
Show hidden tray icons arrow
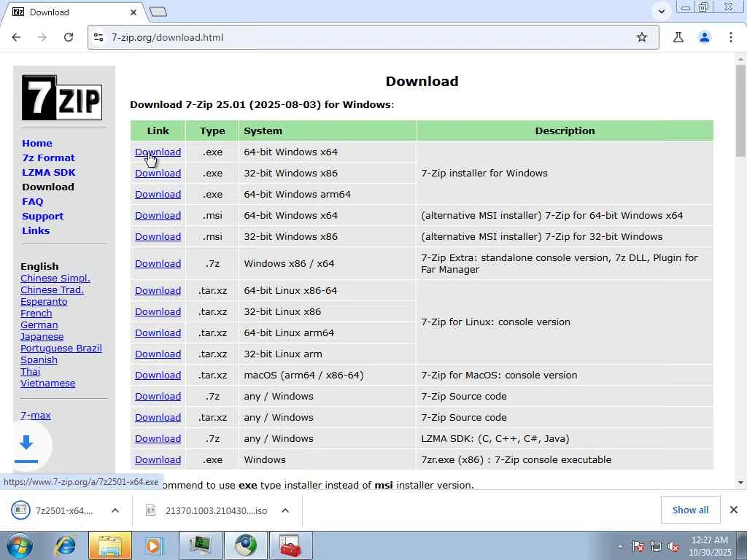[620, 547]
